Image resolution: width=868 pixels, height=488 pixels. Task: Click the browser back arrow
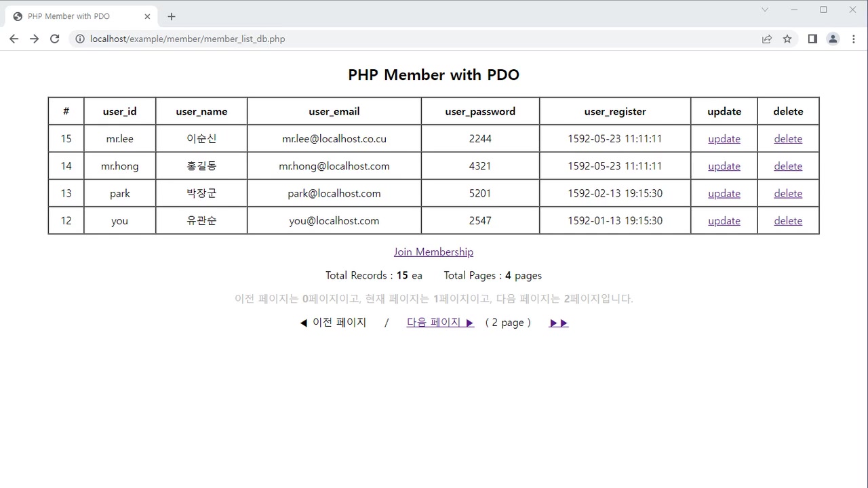pyautogui.click(x=14, y=39)
